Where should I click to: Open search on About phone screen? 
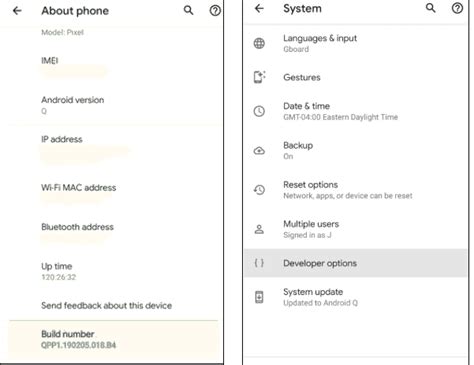tap(189, 10)
